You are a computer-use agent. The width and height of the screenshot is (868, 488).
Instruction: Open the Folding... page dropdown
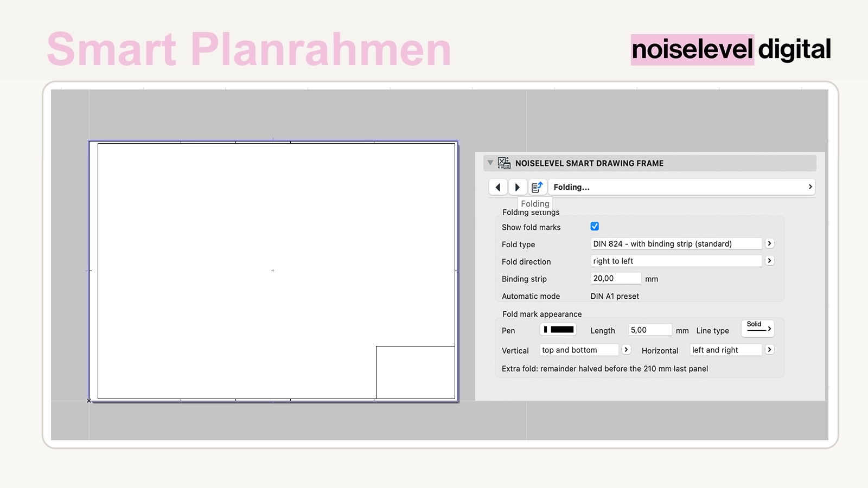tap(681, 187)
